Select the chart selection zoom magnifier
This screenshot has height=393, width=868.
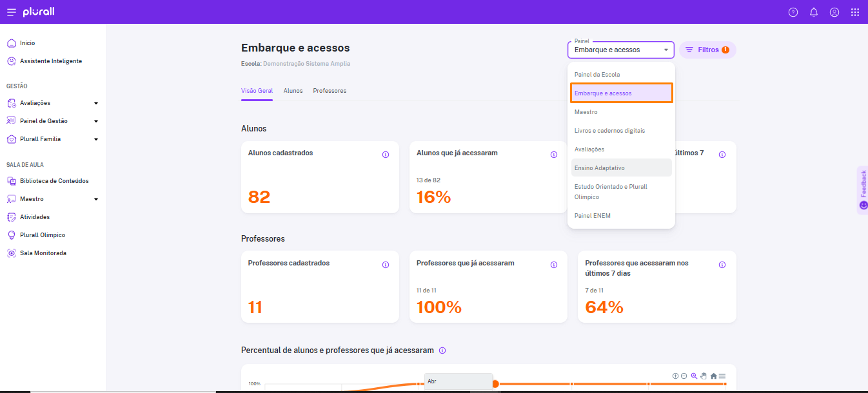click(694, 376)
